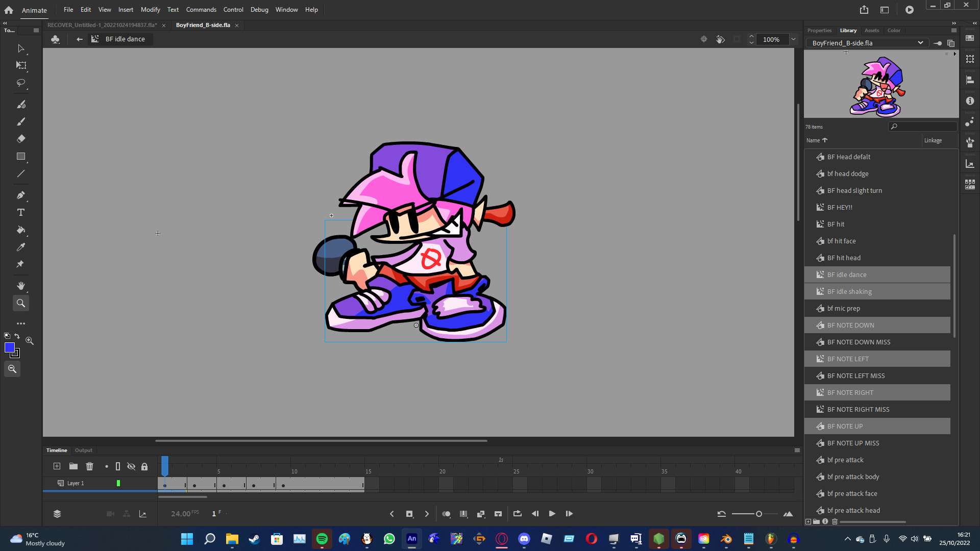This screenshot has width=980, height=551.
Task: Select the Classic Brush tool
Action: coord(21,121)
